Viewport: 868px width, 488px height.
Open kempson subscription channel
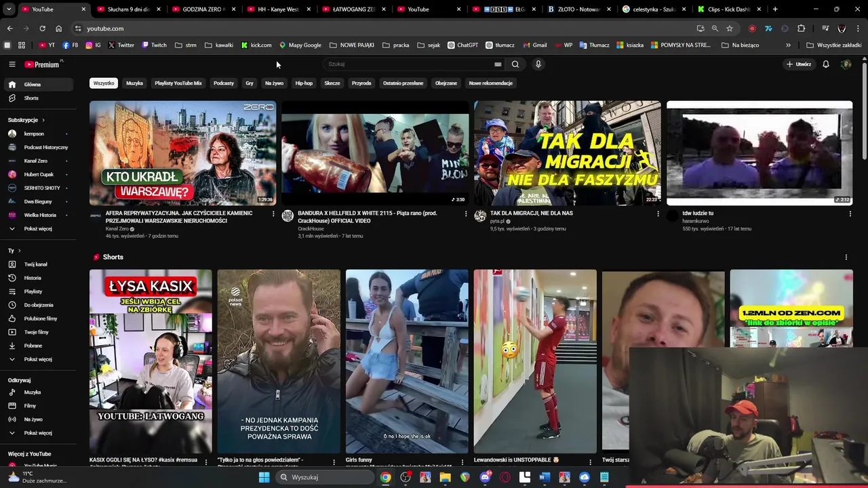[x=37, y=134]
